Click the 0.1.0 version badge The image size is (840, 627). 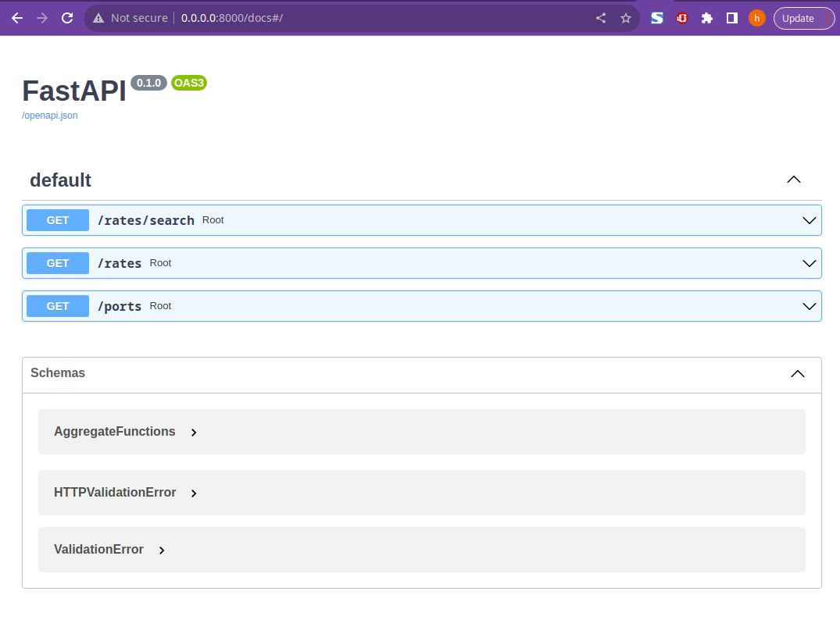click(x=149, y=83)
